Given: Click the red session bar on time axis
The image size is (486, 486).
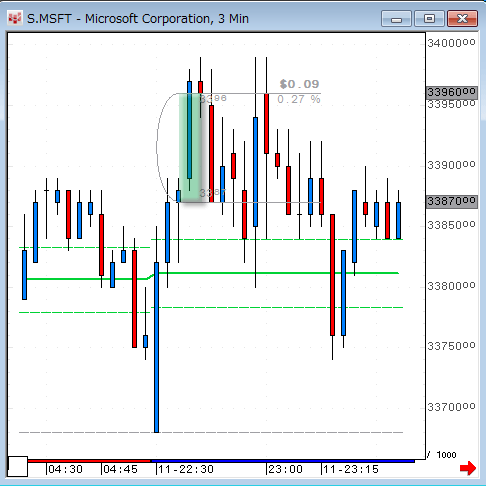Looking at the screenshot, I should (89, 461).
